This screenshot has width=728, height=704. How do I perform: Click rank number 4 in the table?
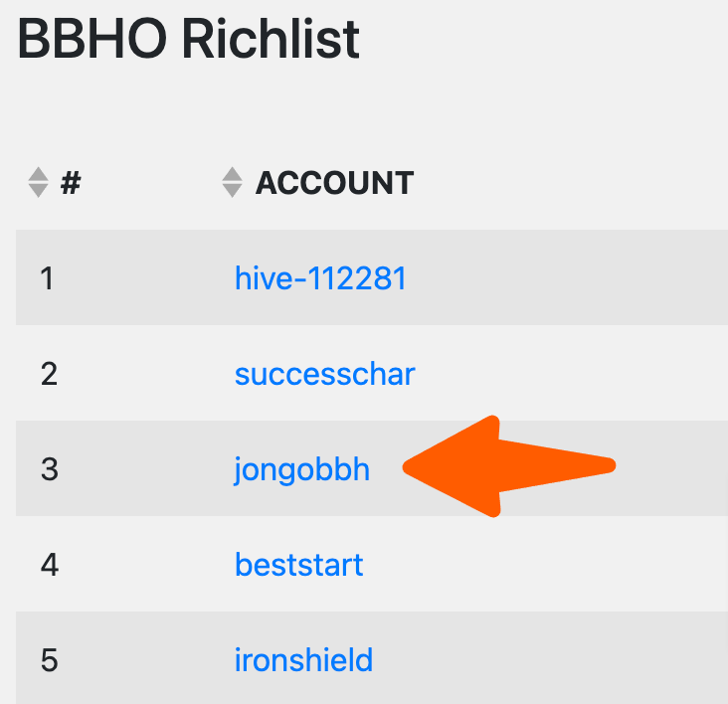(50, 565)
